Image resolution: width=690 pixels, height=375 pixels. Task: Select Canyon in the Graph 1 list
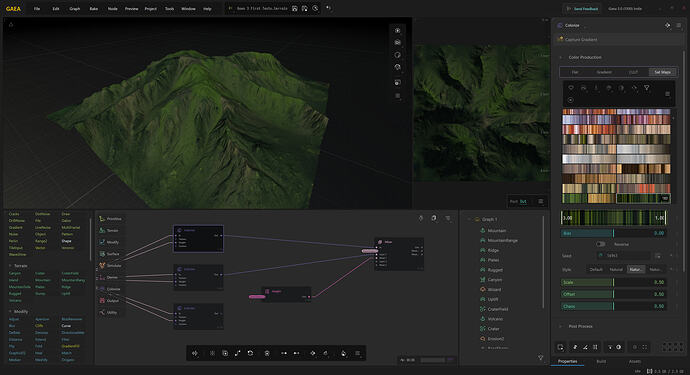[x=494, y=280]
